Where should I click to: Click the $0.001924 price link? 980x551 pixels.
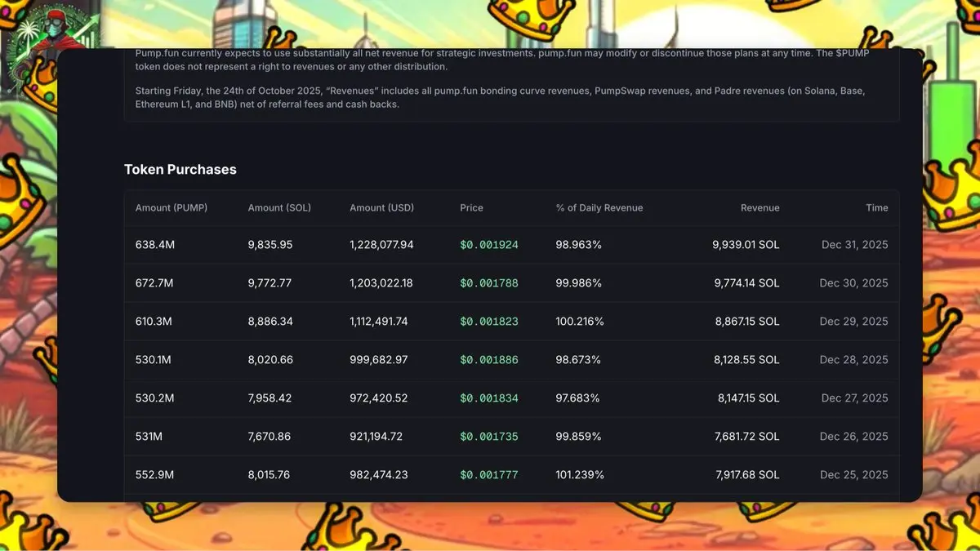pyautogui.click(x=489, y=245)
